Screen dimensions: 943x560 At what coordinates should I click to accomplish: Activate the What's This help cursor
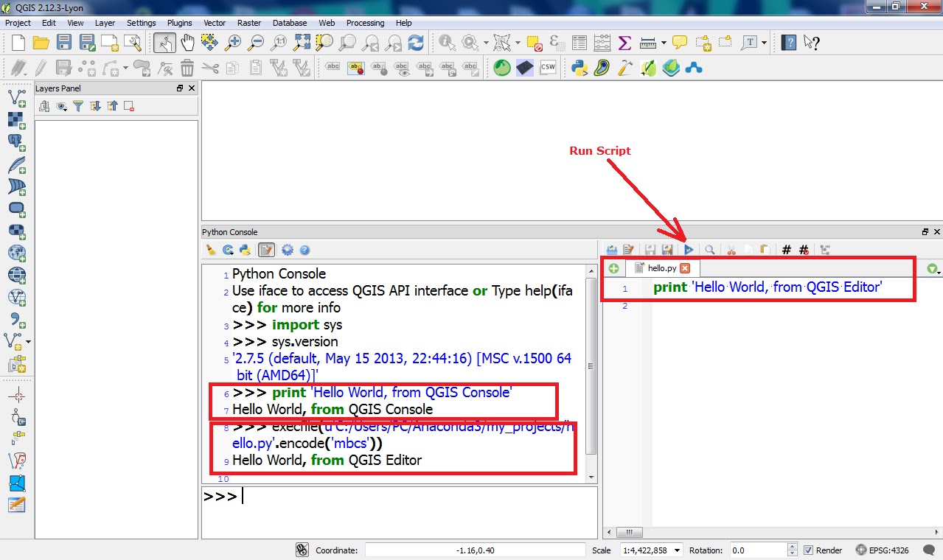(x=812, y=42)
